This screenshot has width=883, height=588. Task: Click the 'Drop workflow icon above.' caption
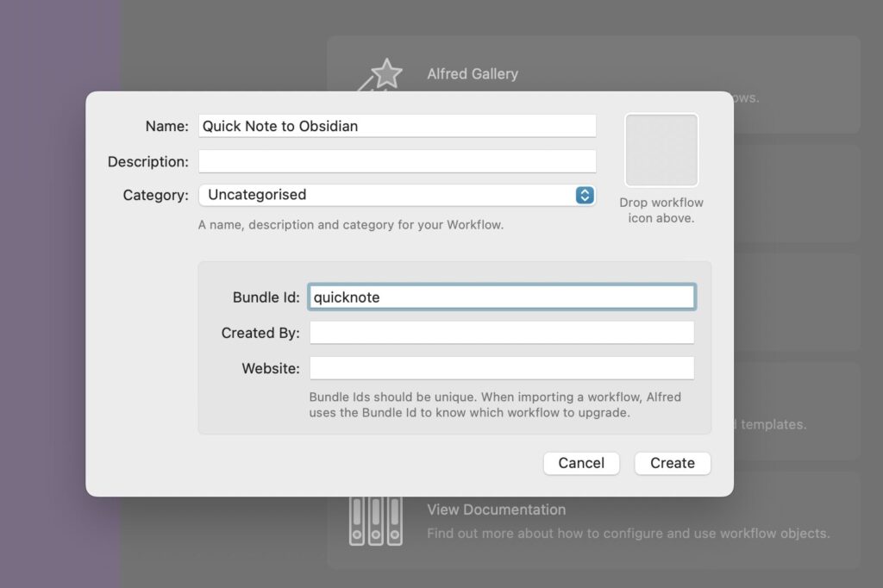coord(661,210)
